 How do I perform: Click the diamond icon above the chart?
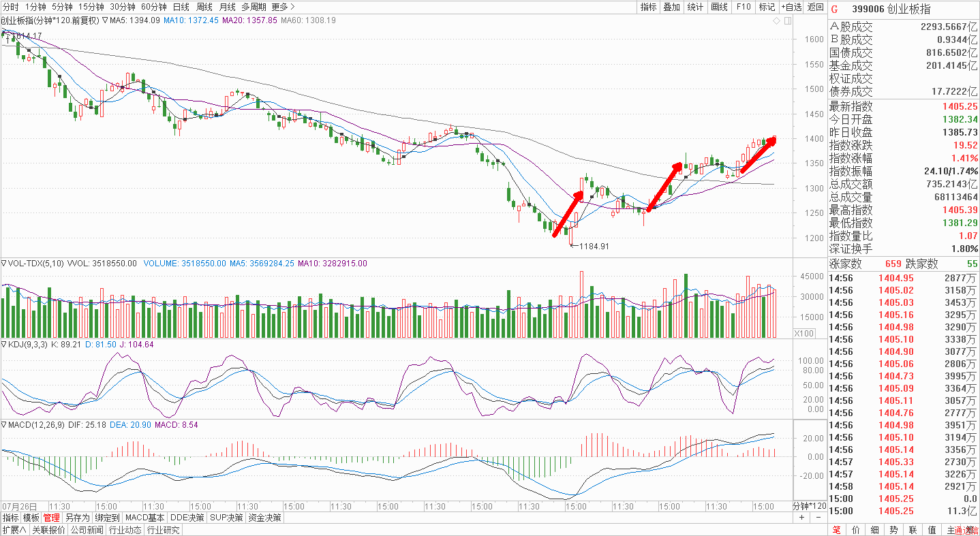point(776,21)
